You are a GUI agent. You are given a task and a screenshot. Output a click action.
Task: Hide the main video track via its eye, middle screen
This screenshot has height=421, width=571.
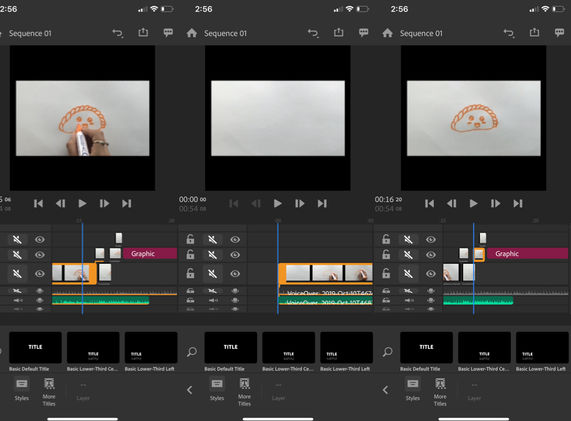pyautogui.click(x=235, y=273)
